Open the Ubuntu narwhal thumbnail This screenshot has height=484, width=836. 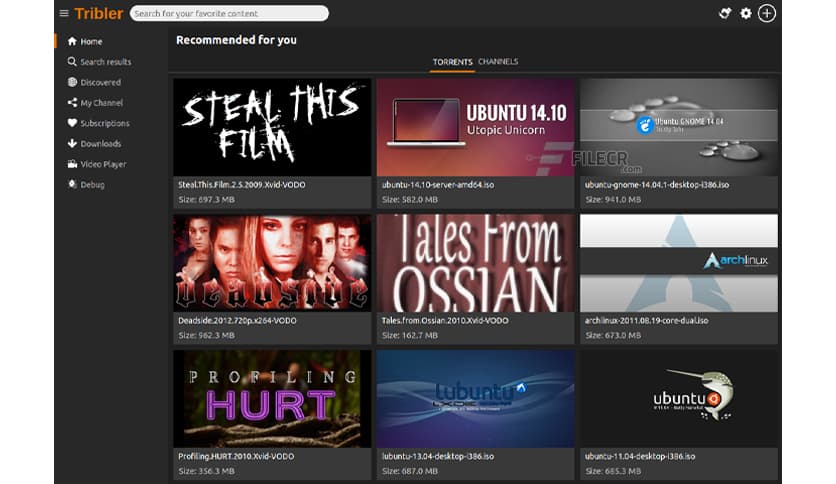click(x=679, y=399)
